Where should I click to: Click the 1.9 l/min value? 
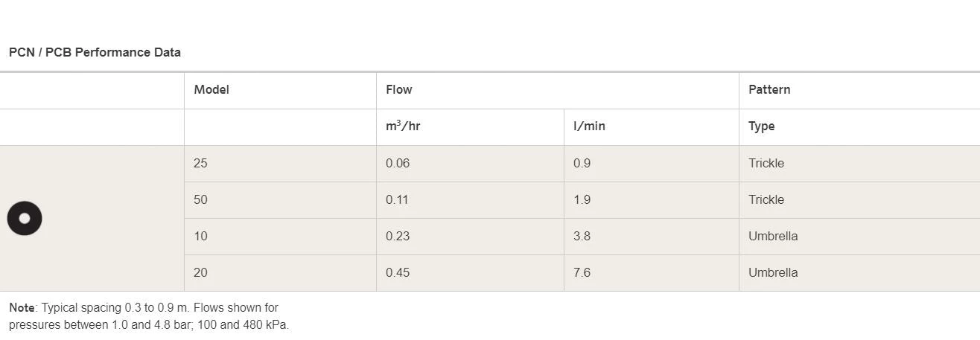click(x=582, y=200)
